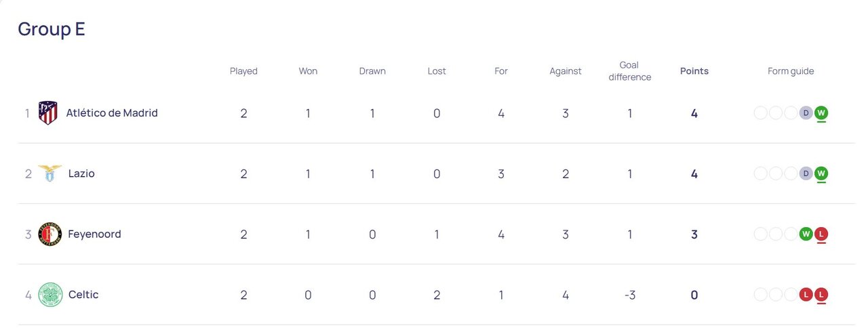
Task: Click Feyenoord's green W form badge
Action: [x=806, y=234]
